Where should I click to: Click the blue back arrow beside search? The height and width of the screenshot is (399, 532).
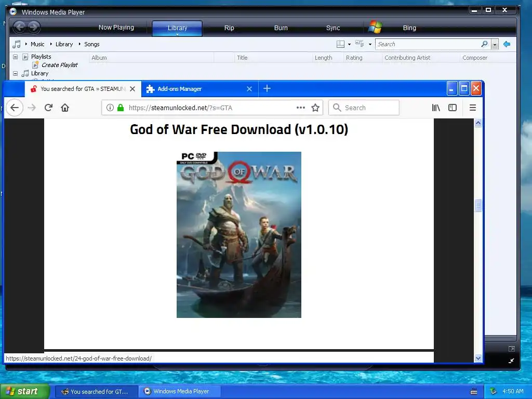[x=507, y=44]
